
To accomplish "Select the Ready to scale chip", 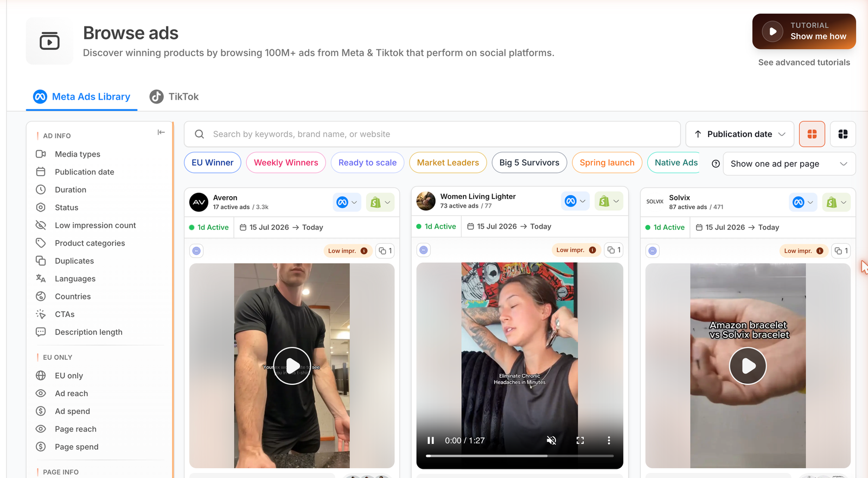I will tap(367, 163).
